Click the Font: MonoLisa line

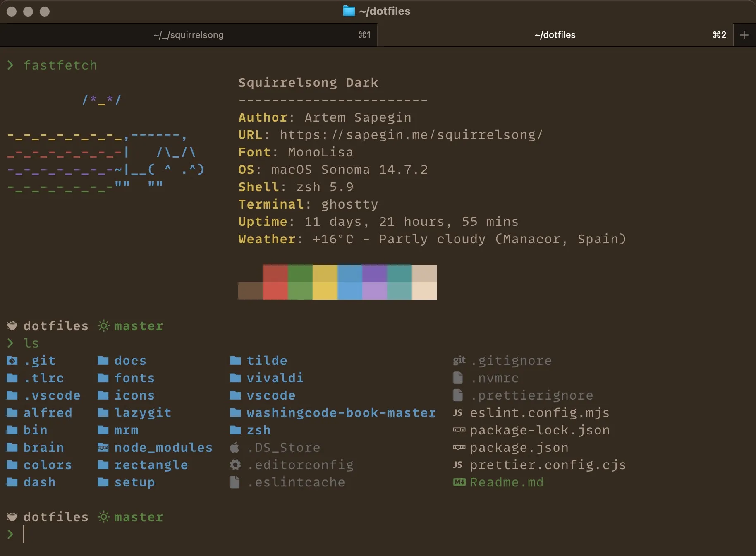coord(296,152)
